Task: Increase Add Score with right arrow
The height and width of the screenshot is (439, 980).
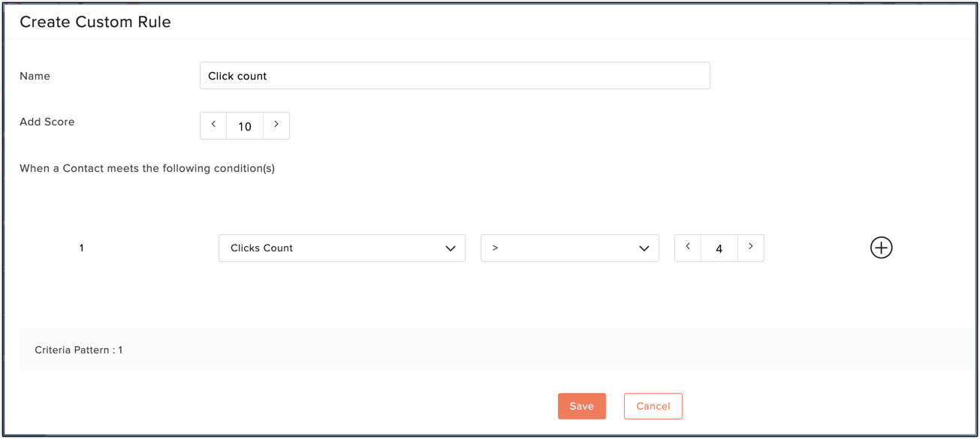Action: coord(276,125)
